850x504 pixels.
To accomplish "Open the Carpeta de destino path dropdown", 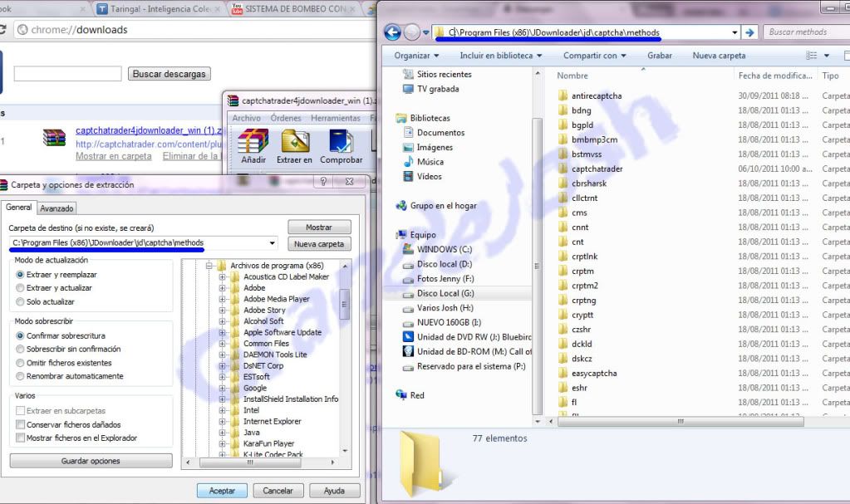I will pyautogui.click(x=273, y=243).
